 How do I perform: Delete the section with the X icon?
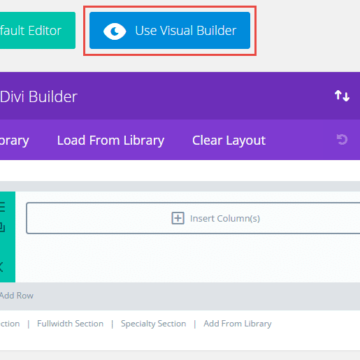(x=2, y=266)
